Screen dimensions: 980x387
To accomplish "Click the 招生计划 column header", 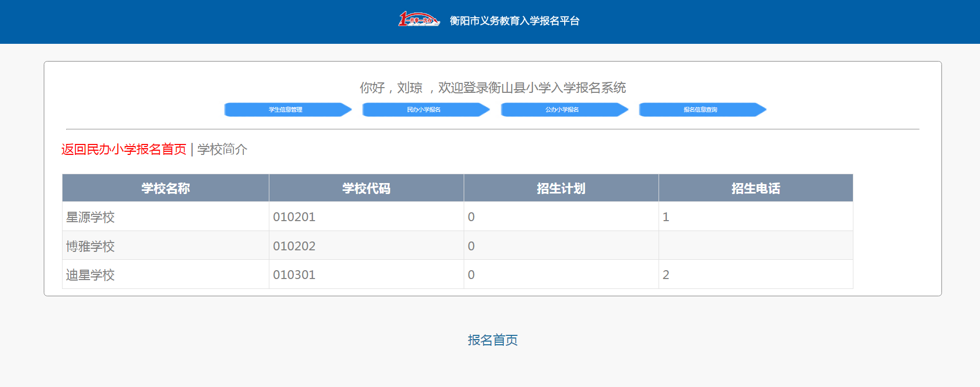I will coord(561,188).
